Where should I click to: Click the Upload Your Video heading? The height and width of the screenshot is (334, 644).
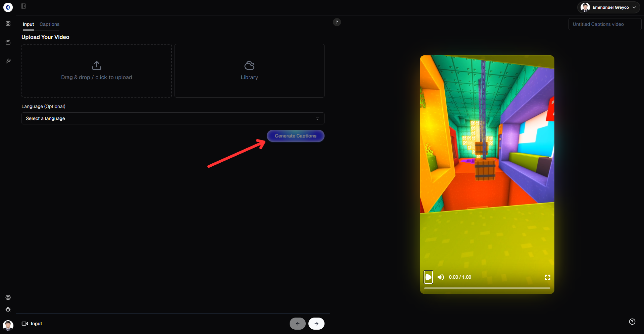click(x=45, y=37)
